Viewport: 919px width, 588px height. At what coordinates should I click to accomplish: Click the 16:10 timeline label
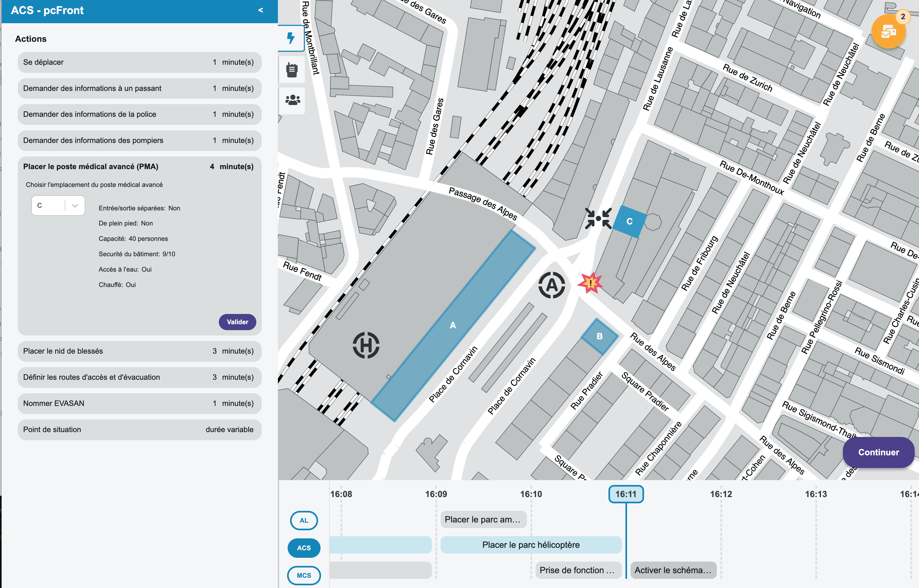(x=531, y=494)
